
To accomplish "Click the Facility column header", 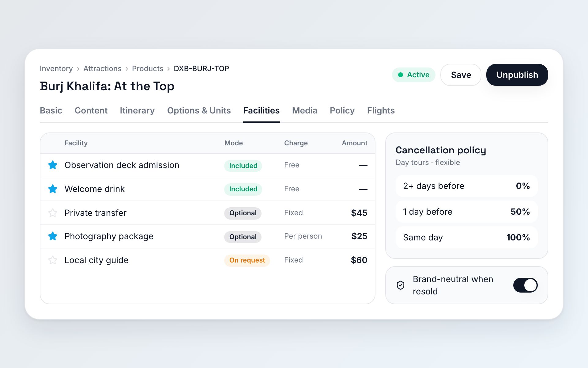I will click(76, 143).
